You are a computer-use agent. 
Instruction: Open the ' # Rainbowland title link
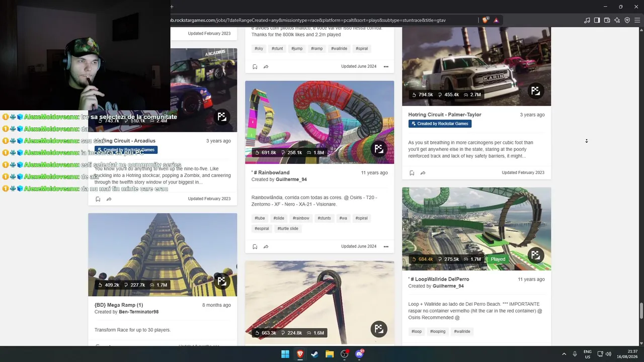(271, 173)
